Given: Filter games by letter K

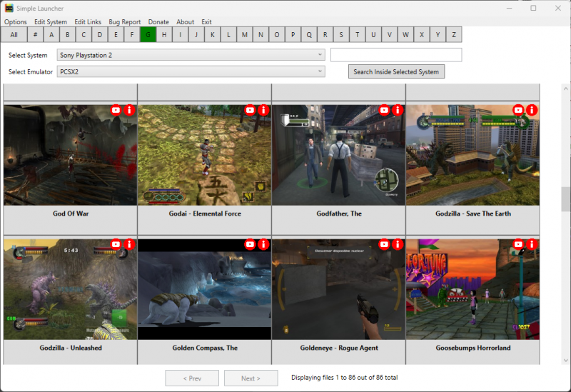Looking at the screenshot, I should 212,34.
